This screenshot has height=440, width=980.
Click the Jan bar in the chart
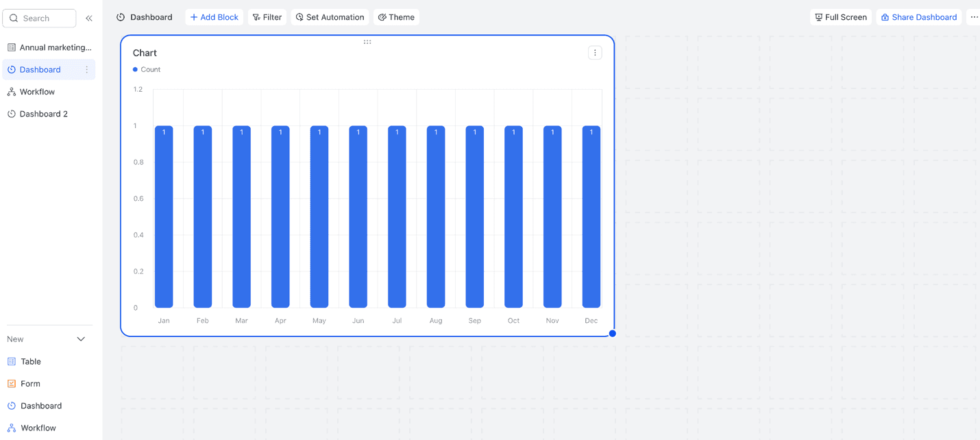coord(164,217)
